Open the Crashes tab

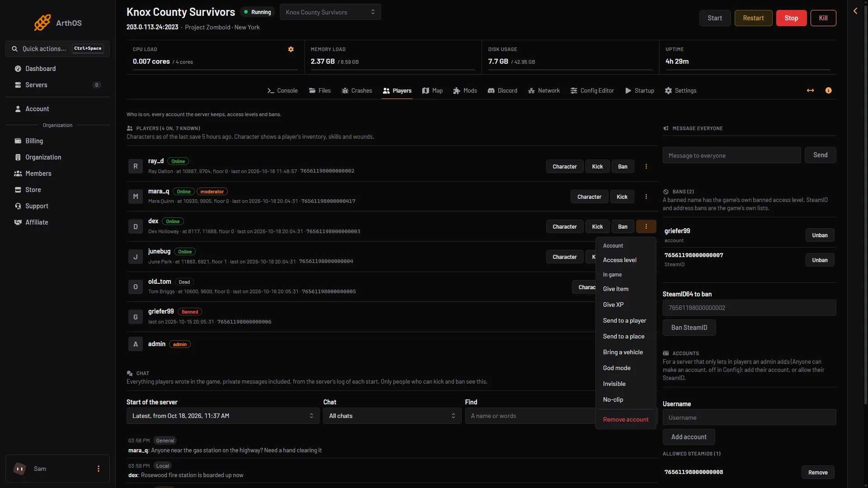click(357, 90)
